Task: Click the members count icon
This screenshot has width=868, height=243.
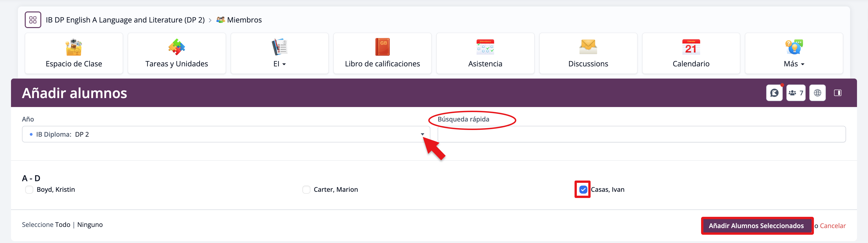Action: tap(796, 93)
